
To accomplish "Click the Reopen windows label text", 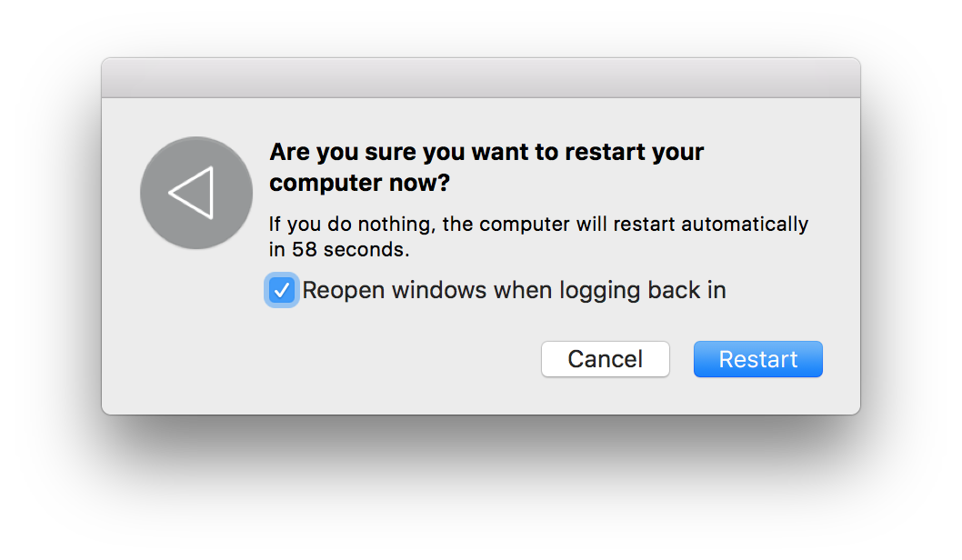I will (x=515, y=290).
